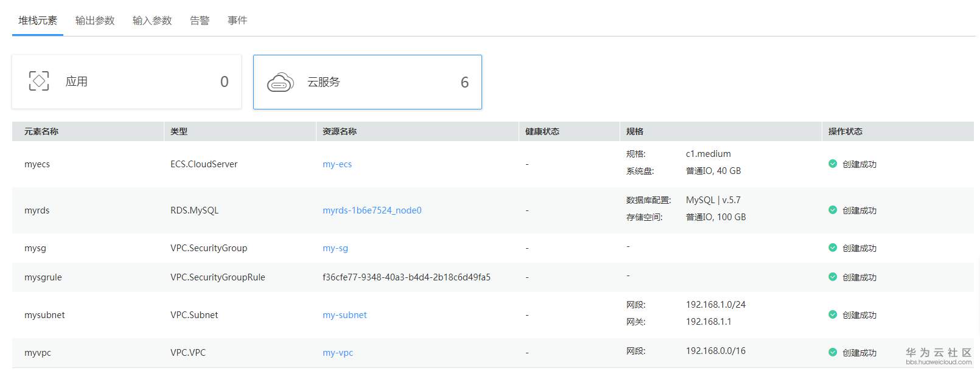
Task: Click the green success icon for myrds
Action: (833, 210)
